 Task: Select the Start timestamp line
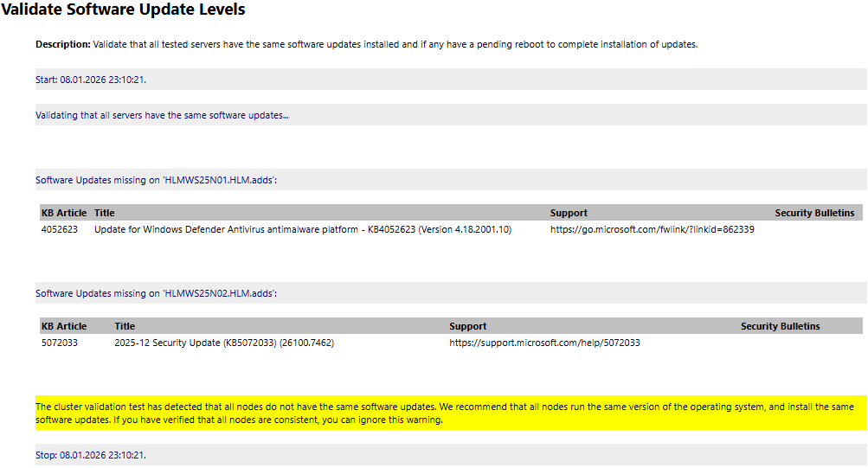pos(91,80)
